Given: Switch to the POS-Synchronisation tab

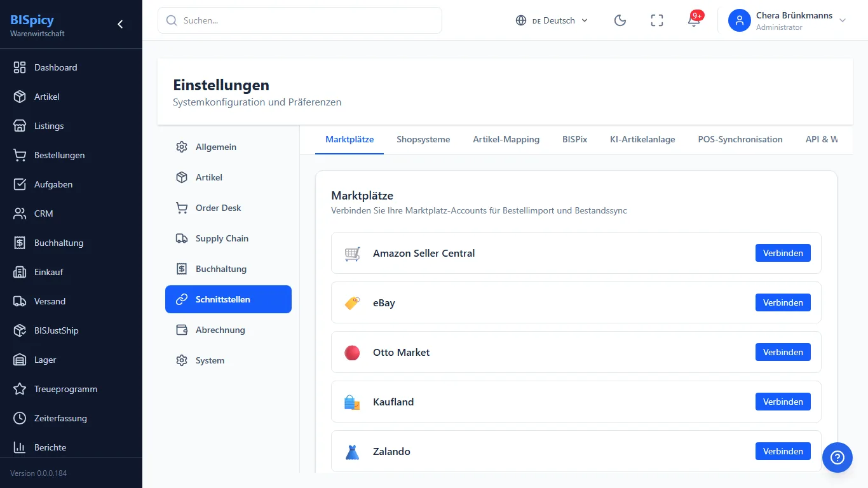Looking at the screenshot, I should tap(740, 139).
